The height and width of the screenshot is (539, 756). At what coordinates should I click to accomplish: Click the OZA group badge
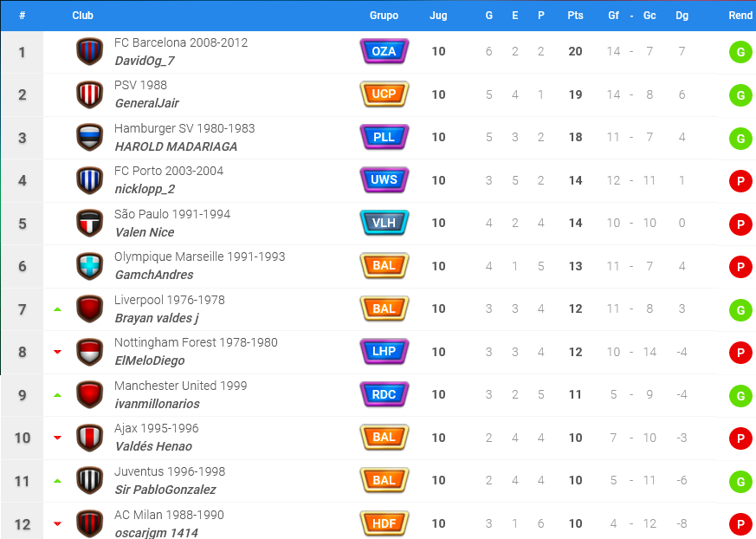click(x=384, y=51)
